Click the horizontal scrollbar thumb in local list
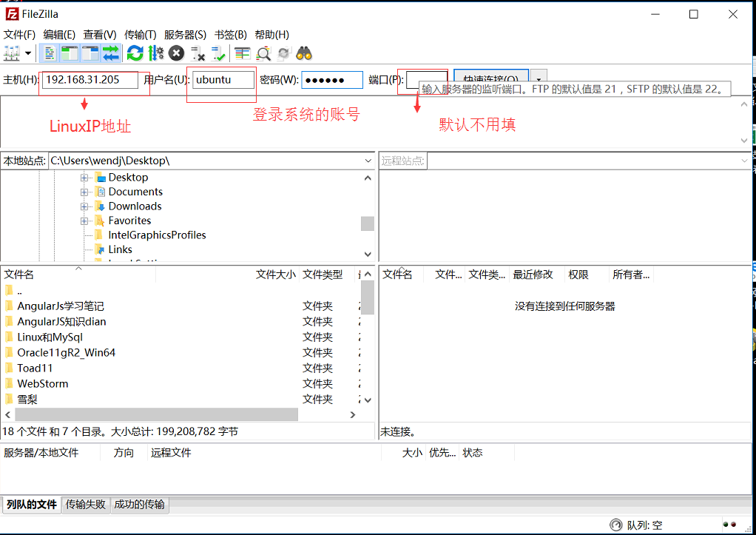The image size is (756, 535). click(x=157, y=414)
